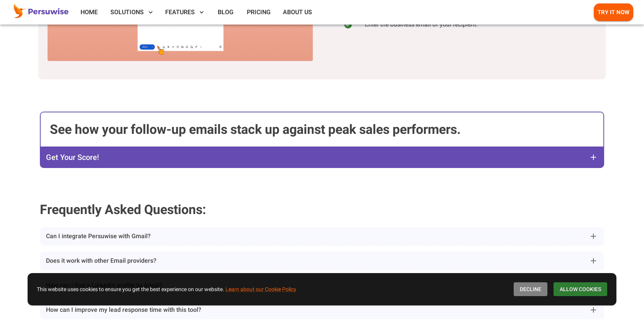Click the green checkmark bullet icon
The width and height of the screenshot is (644, 336).
pos(348,26)
